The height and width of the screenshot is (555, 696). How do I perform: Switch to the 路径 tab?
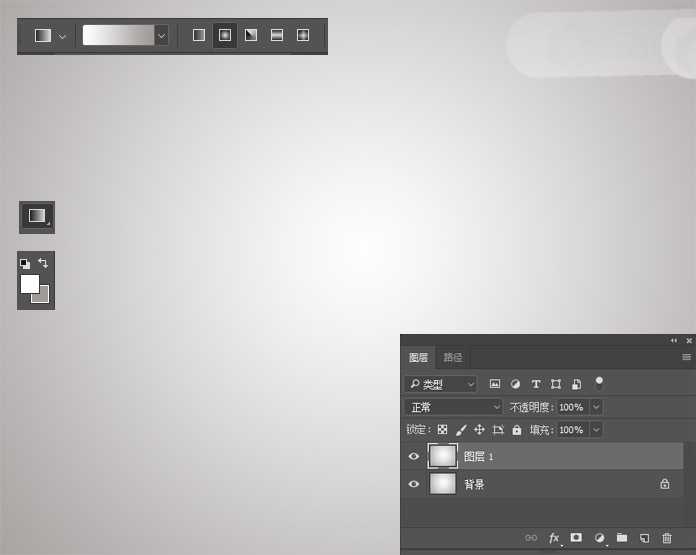pyautogui.click(x=453, y=357)
